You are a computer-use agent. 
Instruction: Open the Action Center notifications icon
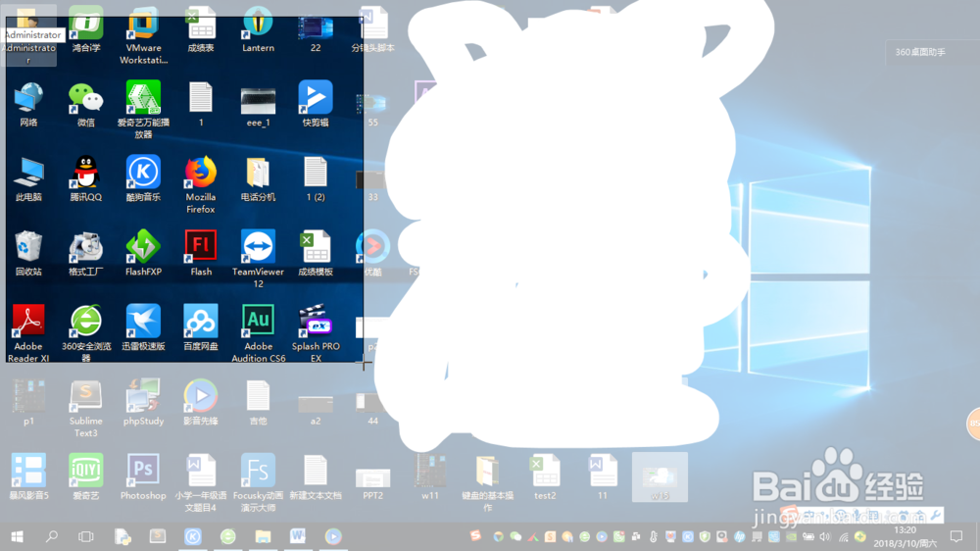coord(956,536)
